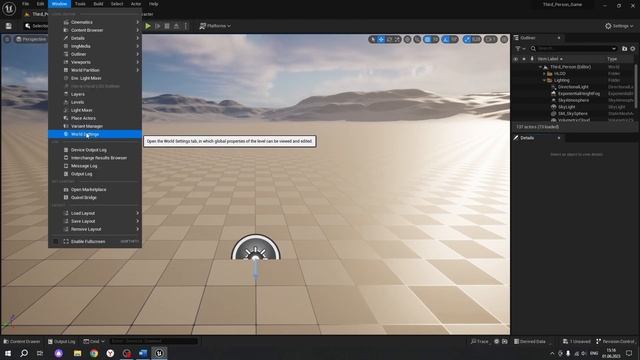Click the Windows taskbar search icon
The image size is (640, 360).
tap(24, 353)
